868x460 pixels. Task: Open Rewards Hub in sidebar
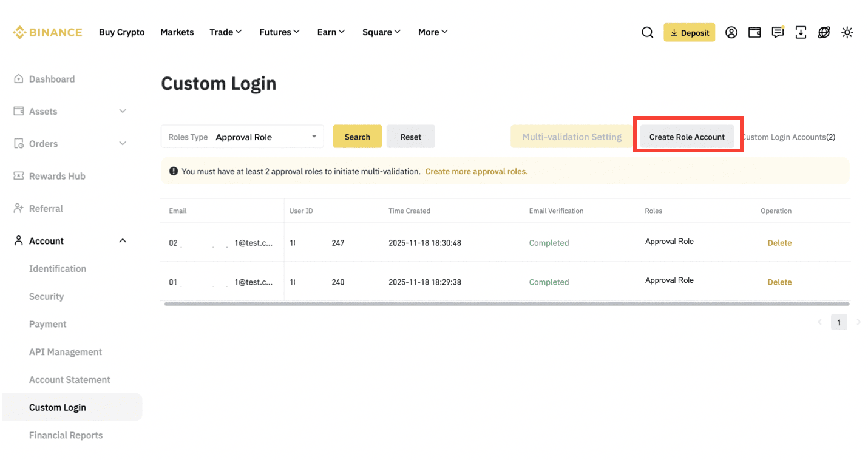[x=57, y=176]
